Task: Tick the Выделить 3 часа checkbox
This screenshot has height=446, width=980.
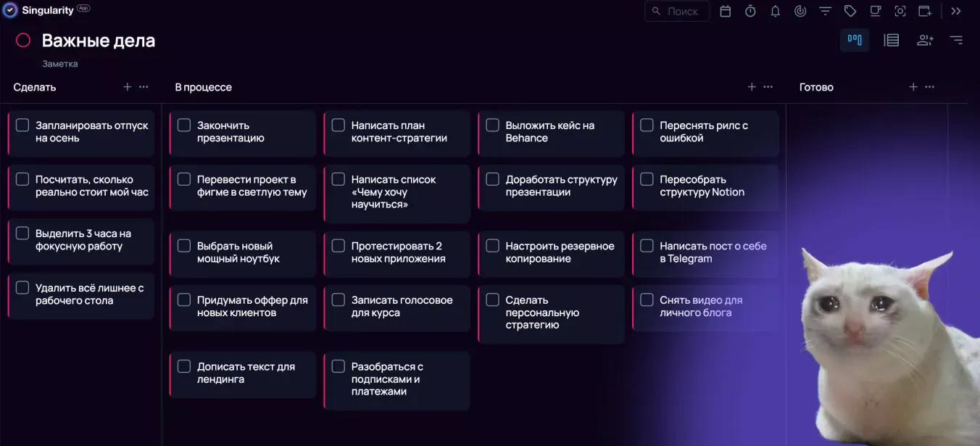Action: pos(22,234)
